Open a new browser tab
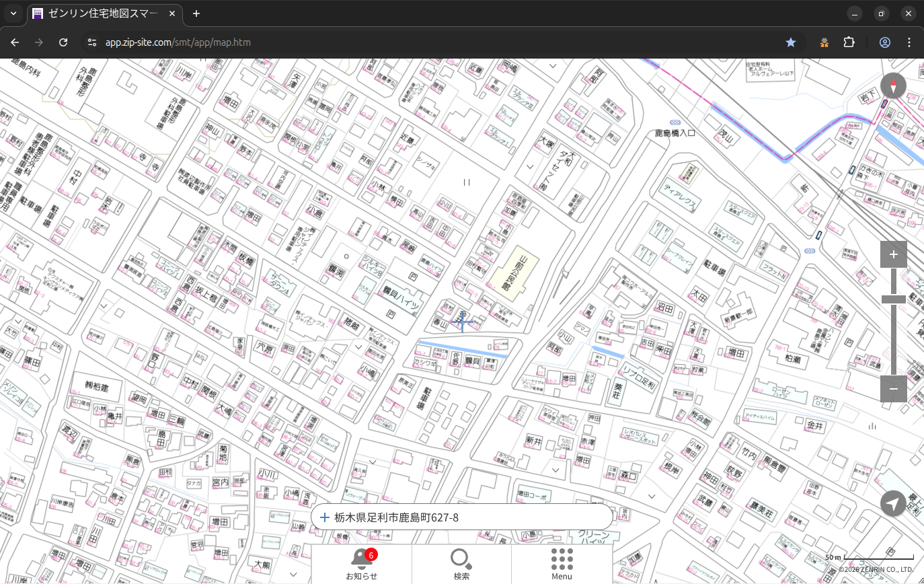Screen dimensions: 924x584 click(196, 13)
